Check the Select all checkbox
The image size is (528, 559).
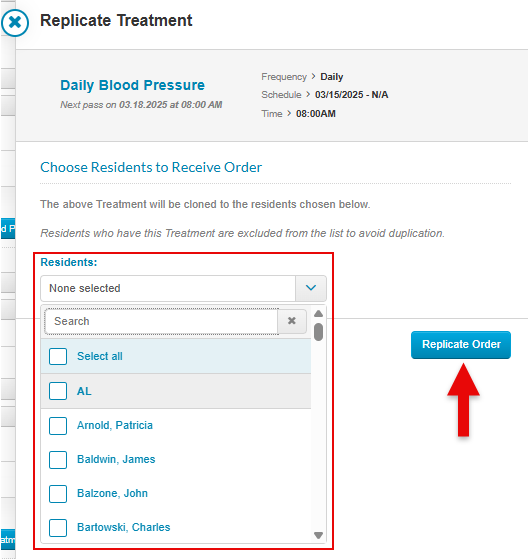point(58,356)
